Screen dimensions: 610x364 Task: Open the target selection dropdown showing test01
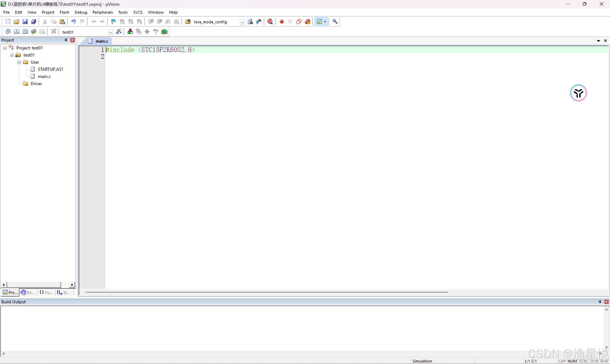(111, 32)
